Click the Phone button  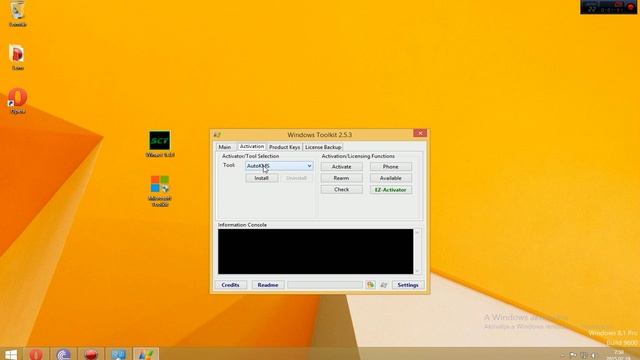[391, 167]
